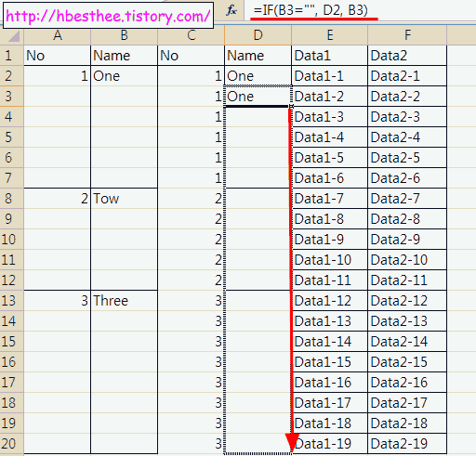Screen dimensions: 476x456
Task: Select column A header
Action: pos(58,35)
